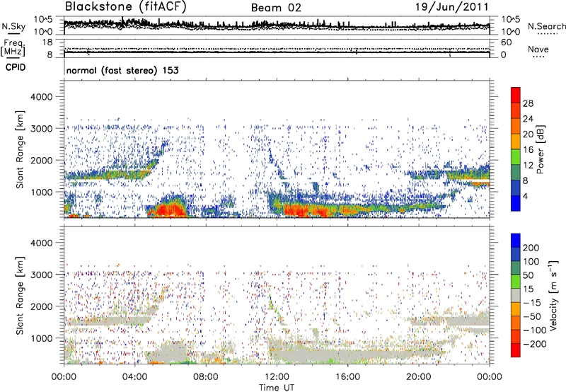Click the 'CPID' label
The height and width of the screenshot is (392, 566).
[16, 67]
